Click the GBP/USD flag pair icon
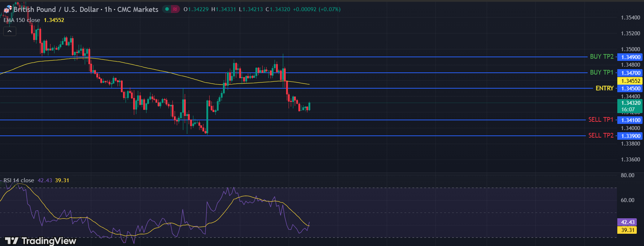 click(x=7, y=9)
